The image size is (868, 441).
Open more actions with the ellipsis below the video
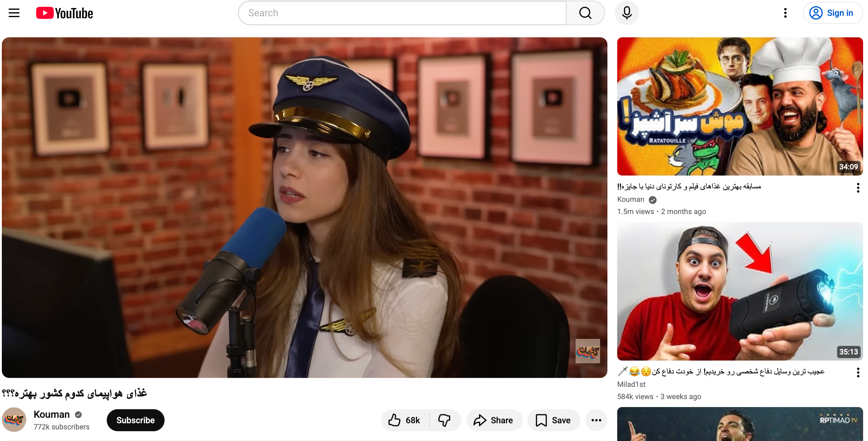coord(596,420)
